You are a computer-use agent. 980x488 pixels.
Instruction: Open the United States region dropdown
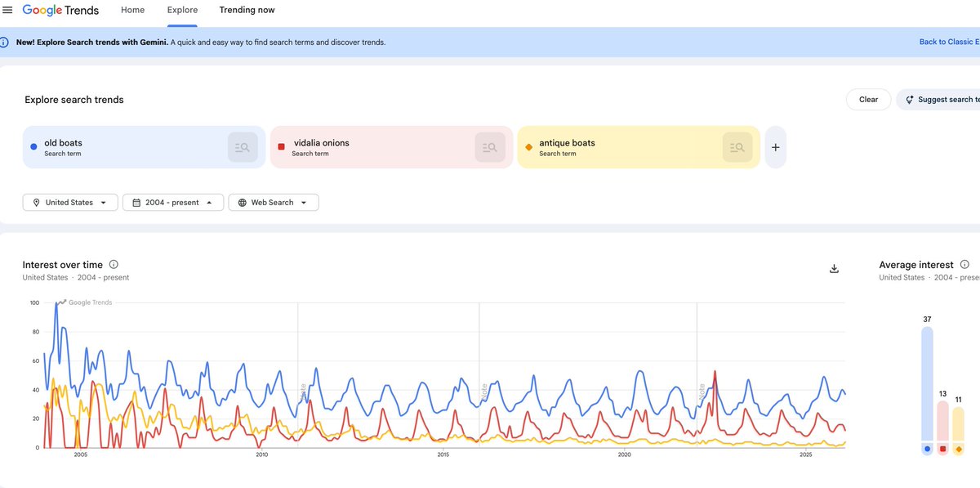(x=70, y=202)
